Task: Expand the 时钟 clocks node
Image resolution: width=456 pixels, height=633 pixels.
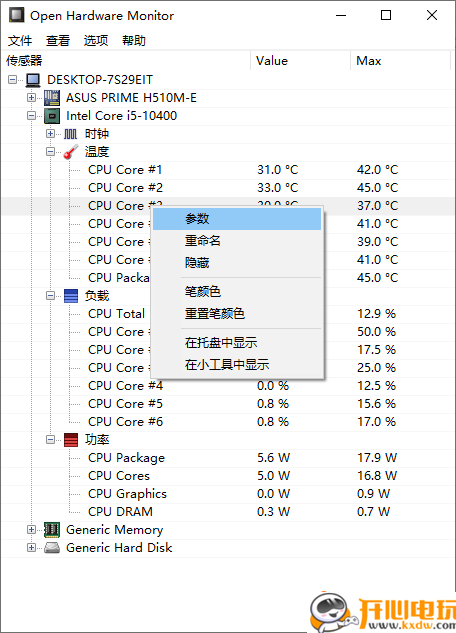Action: click(x=50, y=134)
